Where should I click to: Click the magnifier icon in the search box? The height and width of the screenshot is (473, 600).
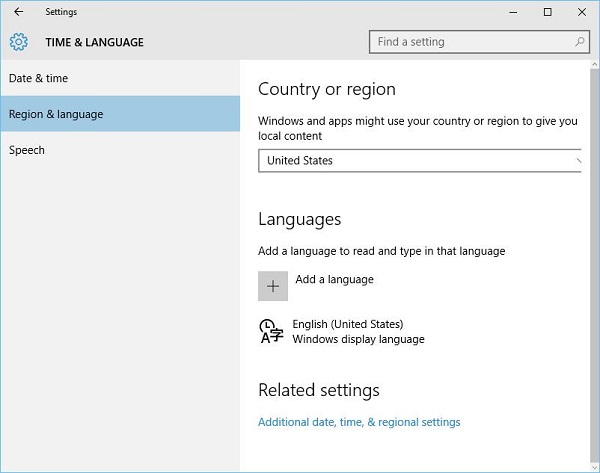(580, 42)
